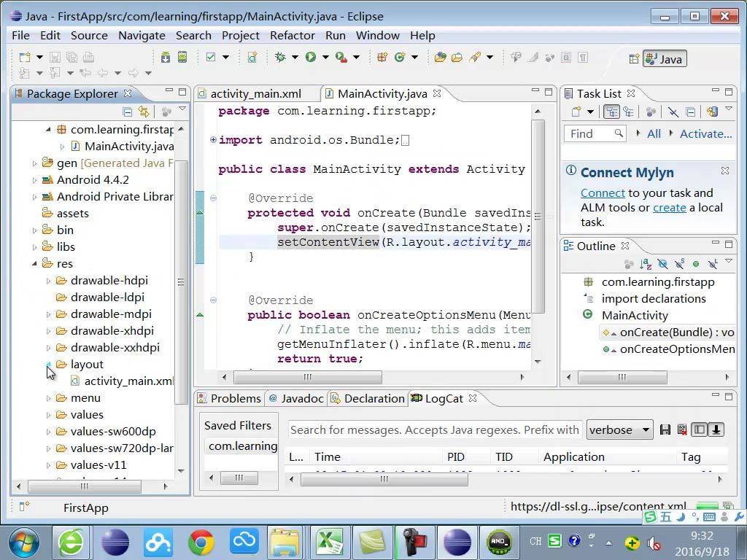The width and height of the screenshot is (747, 560).
Task: Toggle Link with Editor in Package Explorer
Action: pyautogui.click(x=144, y=112)
